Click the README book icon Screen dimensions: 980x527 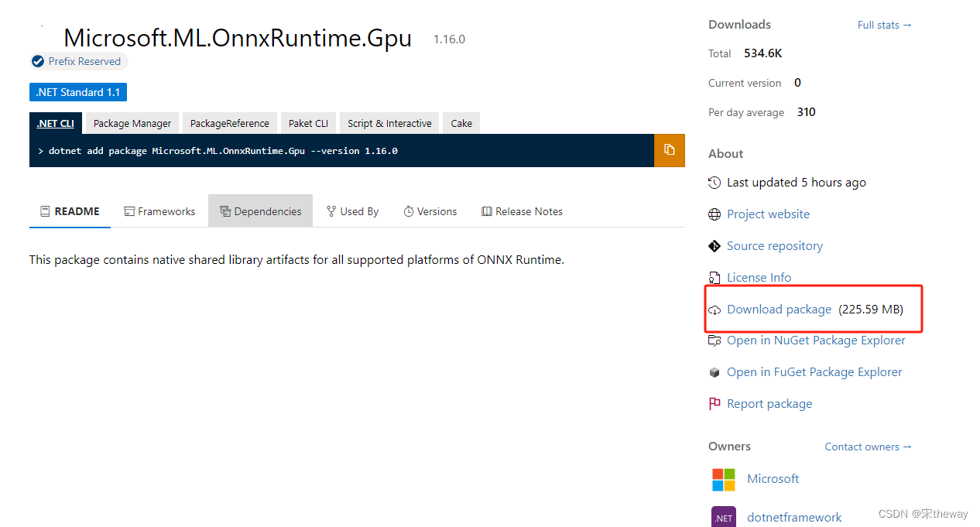(x=46, y=211)
